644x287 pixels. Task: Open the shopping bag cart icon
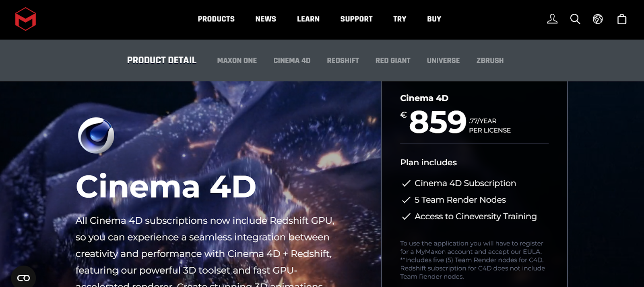(622, 19)
